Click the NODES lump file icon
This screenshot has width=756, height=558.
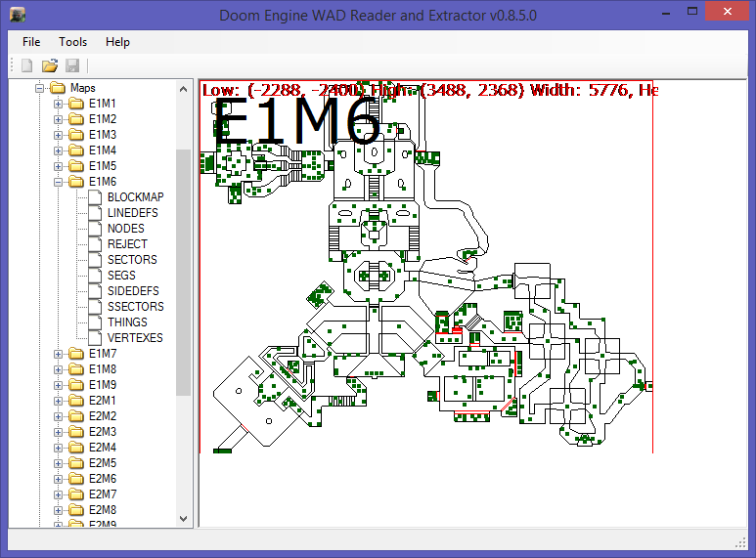pyautogui.click(x=95, y=229)
